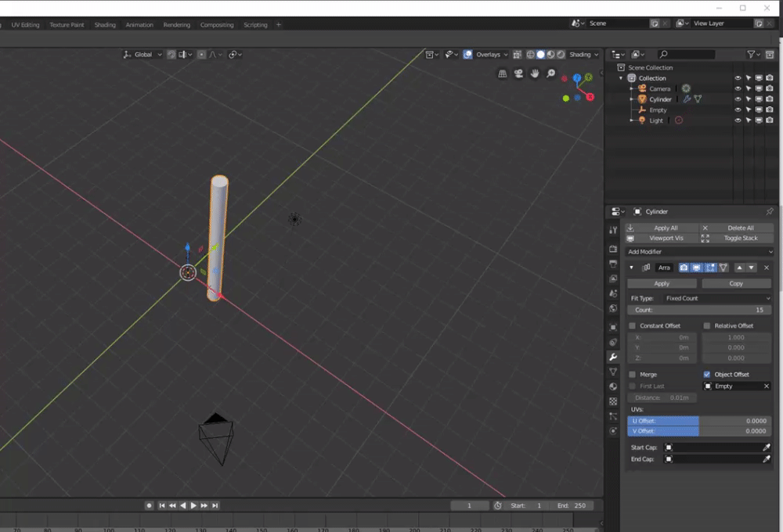Hide the Cylinder object with eye icon
The image size is (783, 532).
[x=738, y=99]
